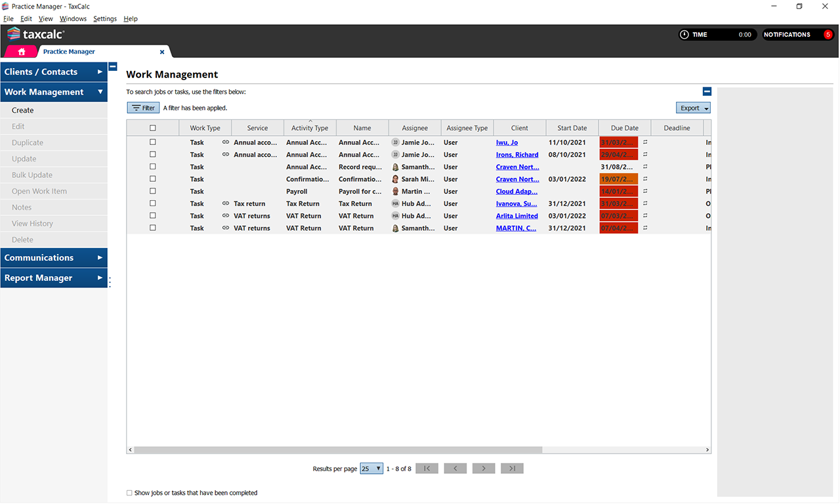The image size is (840, 504).
Task: Click recurrence icon in Ivanova row
Action: pos(645,204)
